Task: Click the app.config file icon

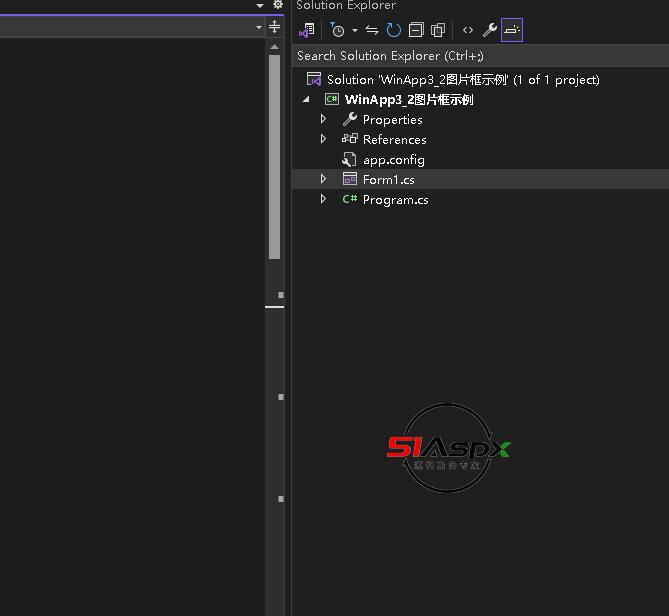Action: [x=349, y=160]
